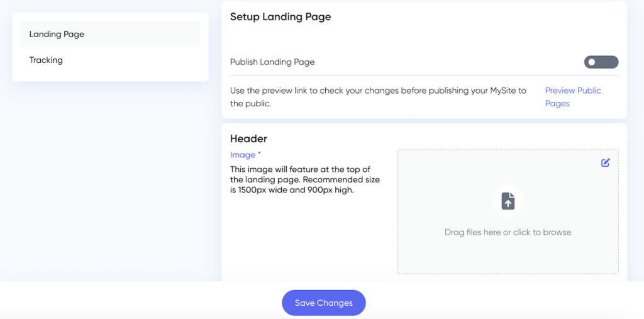Click the 'Publish Landing Page' label text
Image resolution: width=644 pixels, height=319 pixels.
pyautogui.click(x=272, y=62)
